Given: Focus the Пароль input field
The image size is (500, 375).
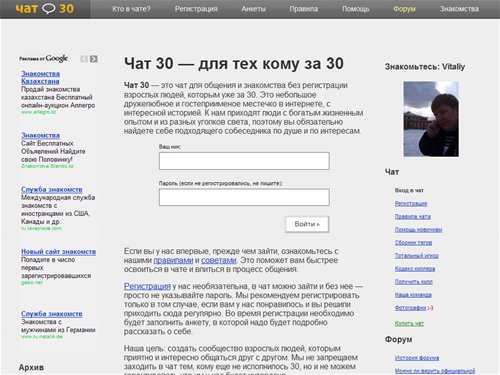Looking at the screenshot, I should [244, 197].
